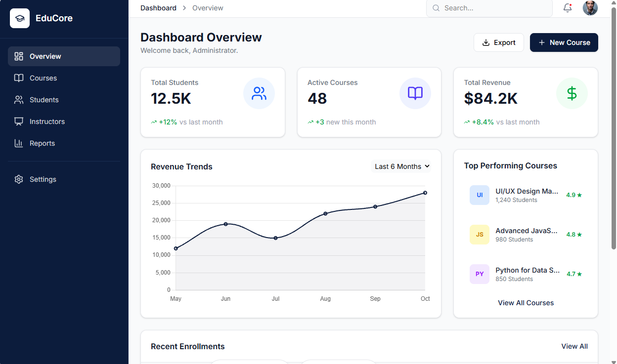
Task: Open the Students sidebar section
Action: [44, 100]
